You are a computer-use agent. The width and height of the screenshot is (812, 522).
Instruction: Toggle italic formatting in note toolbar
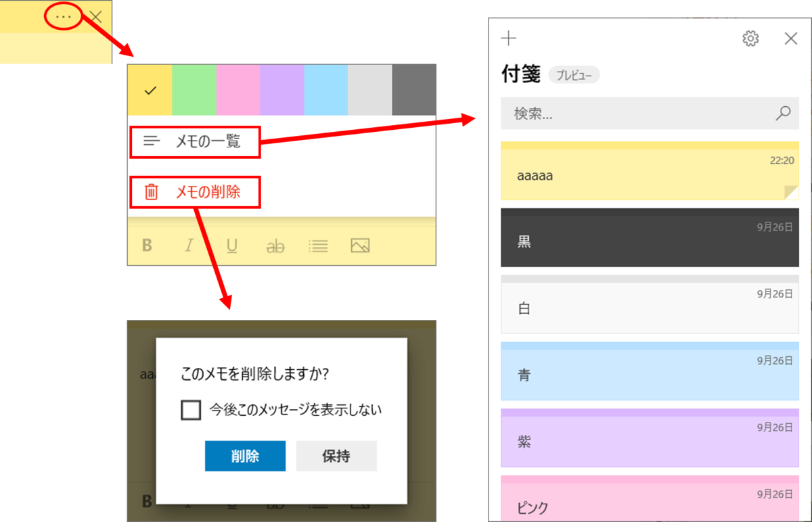189,245
